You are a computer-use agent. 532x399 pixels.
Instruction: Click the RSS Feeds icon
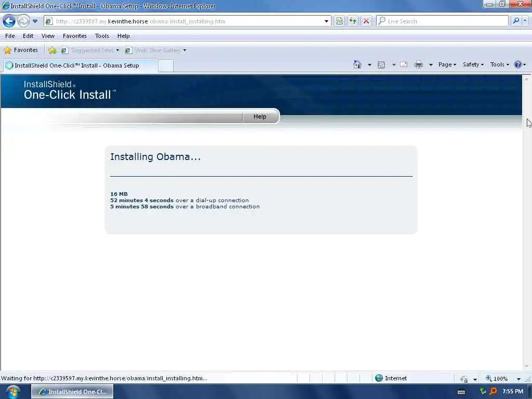pos(381,65)
